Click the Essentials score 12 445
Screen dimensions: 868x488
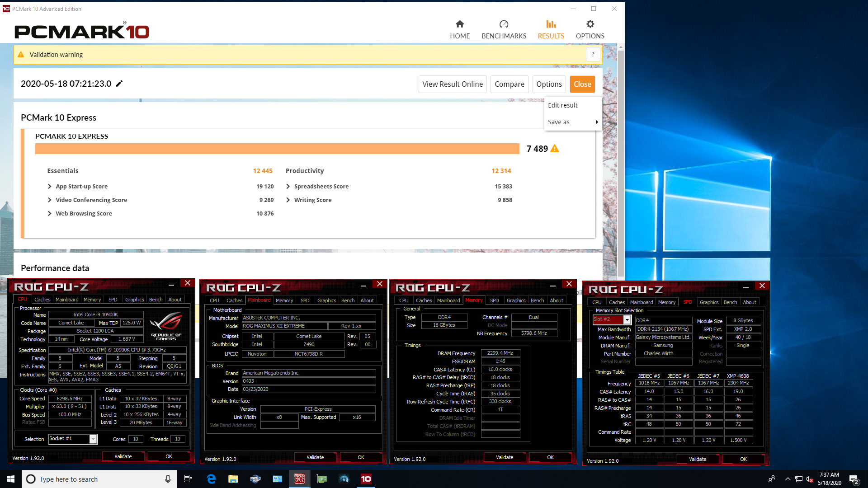pos(263,171)
